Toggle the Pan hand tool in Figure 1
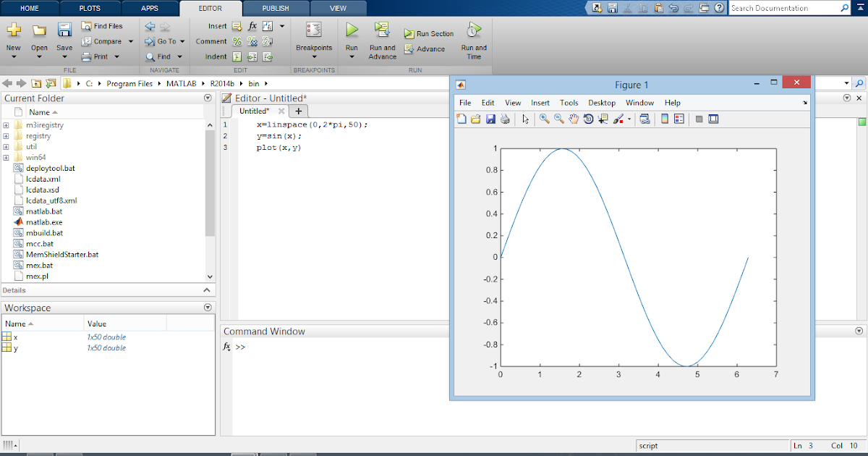The height and width of the screenshot is (456, 868). point(574,119)
